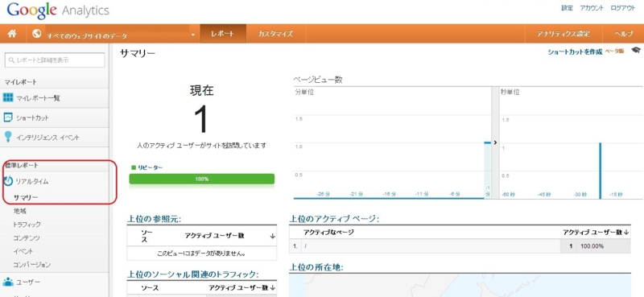The image size is (644, 297).
Task: Click the graduation cap icon
Action: [x=636, y=50]
